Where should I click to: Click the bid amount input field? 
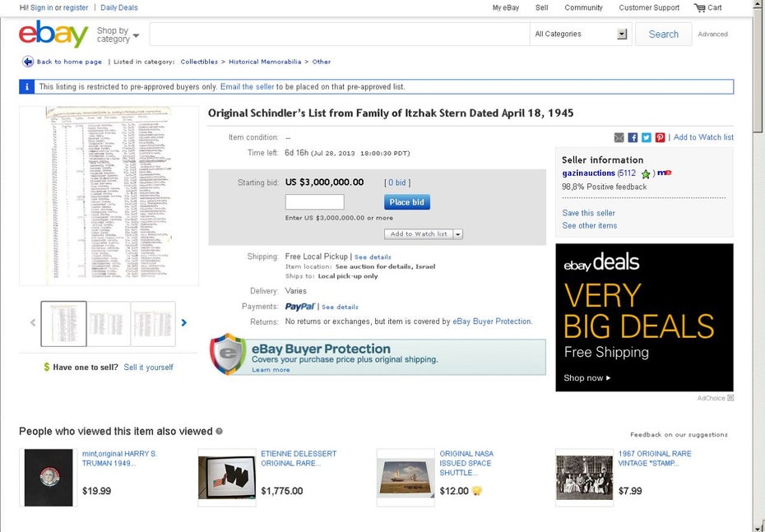(315, 202)
